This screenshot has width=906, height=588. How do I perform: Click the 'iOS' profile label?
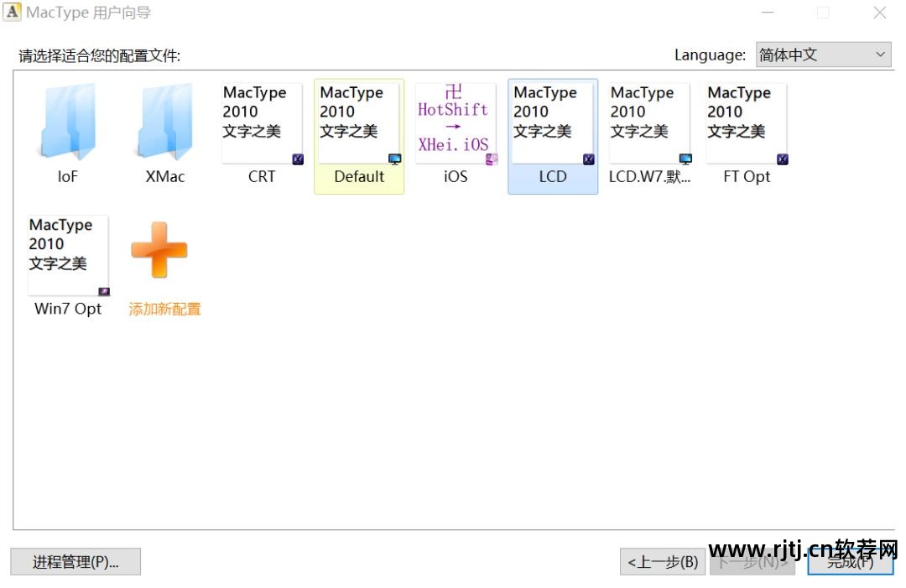coord(456,177)
